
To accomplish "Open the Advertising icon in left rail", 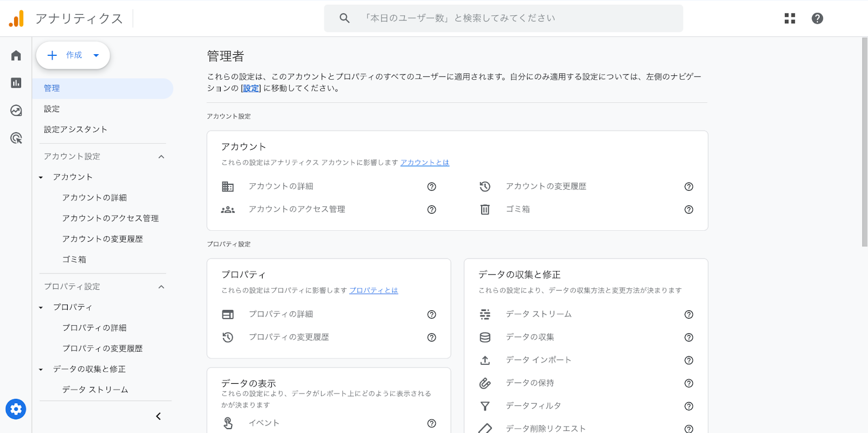I will 16,138.
